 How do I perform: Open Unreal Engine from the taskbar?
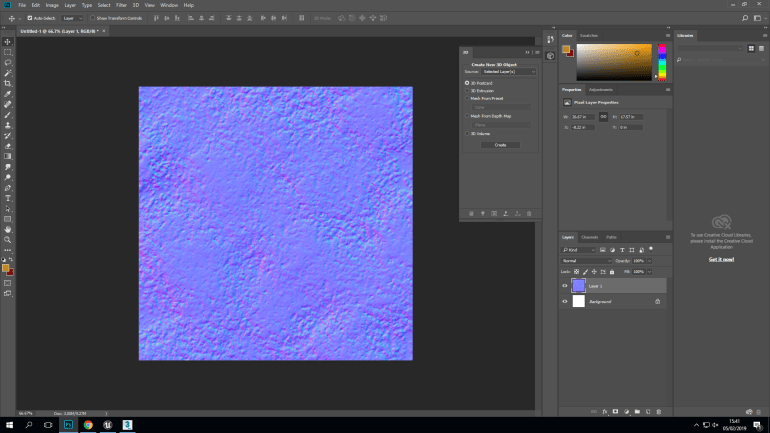tap(108, 425)
